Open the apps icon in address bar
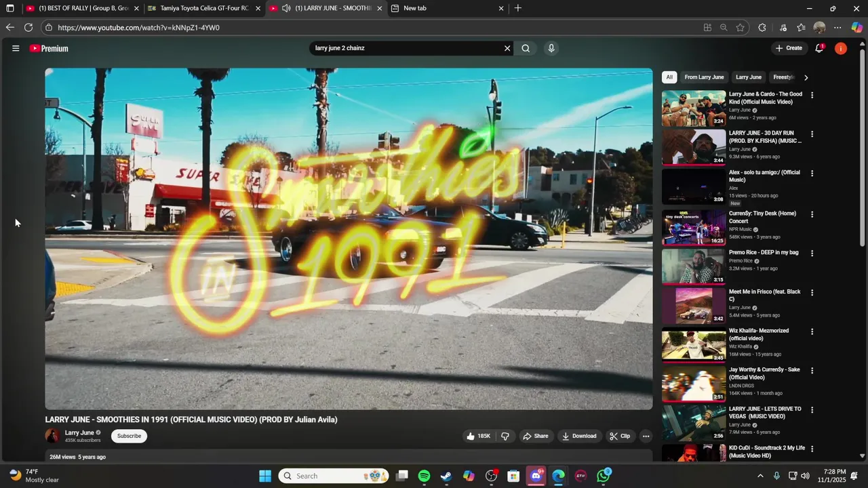Viewport: 868px width, 488px height. click(707, 28)
